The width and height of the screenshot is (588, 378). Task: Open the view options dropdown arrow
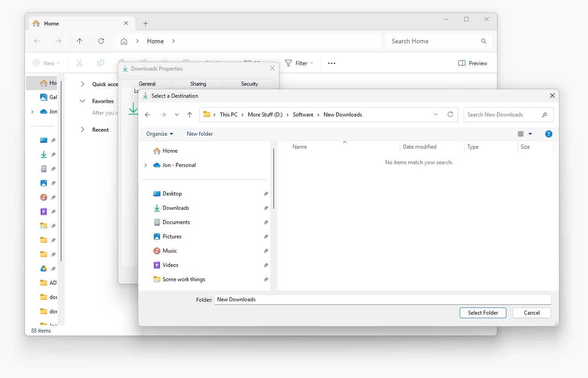530,134
